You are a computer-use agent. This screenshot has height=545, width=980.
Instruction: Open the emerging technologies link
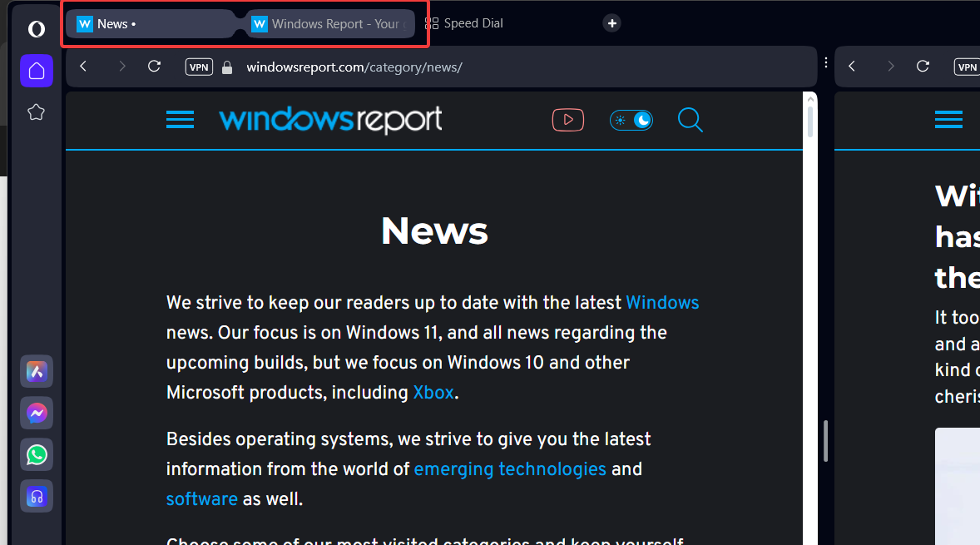510,468
